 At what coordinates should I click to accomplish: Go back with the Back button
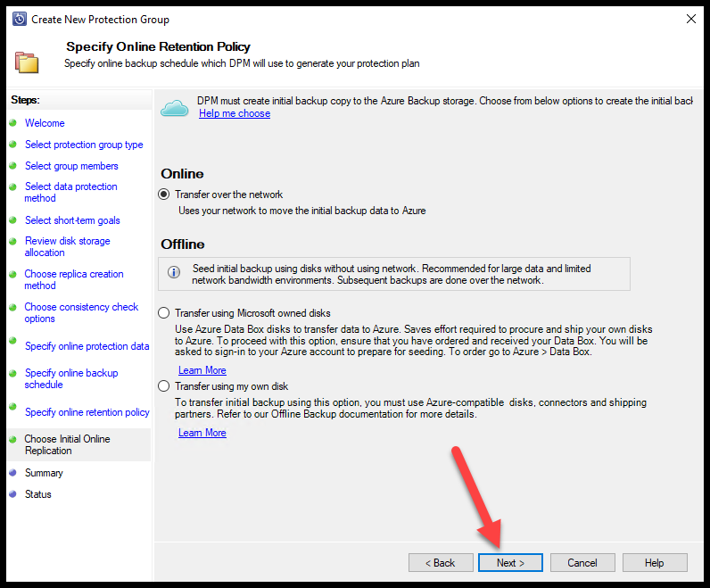tap(441, 563)
